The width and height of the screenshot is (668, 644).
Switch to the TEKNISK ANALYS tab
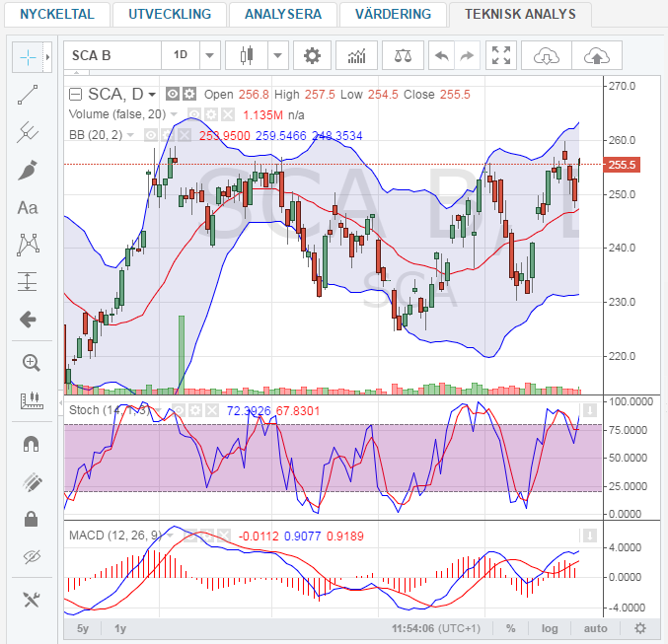[x=520, y=14]
